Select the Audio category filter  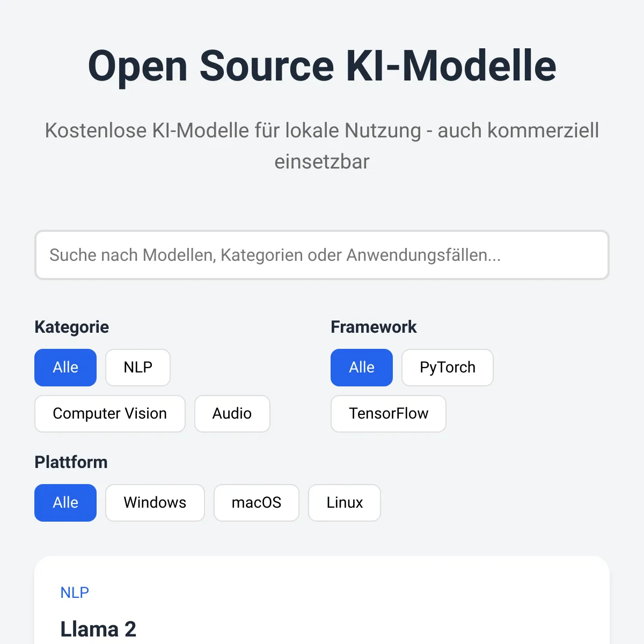coord(232,414)
